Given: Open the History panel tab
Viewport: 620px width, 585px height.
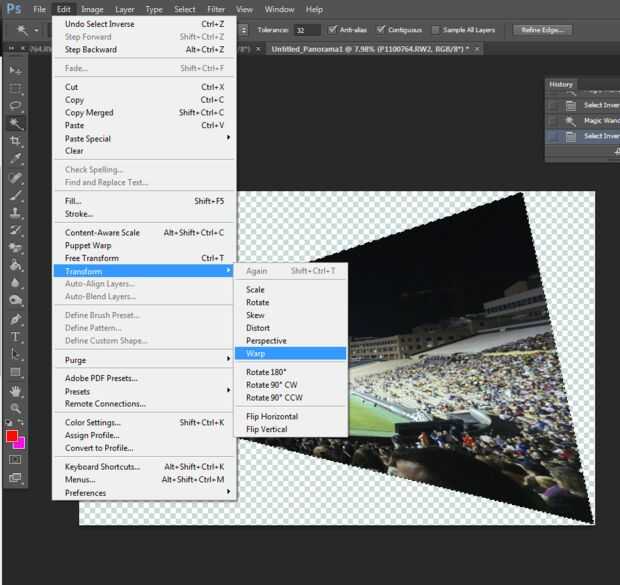Looking at the screenshot, I should [561, 84].
